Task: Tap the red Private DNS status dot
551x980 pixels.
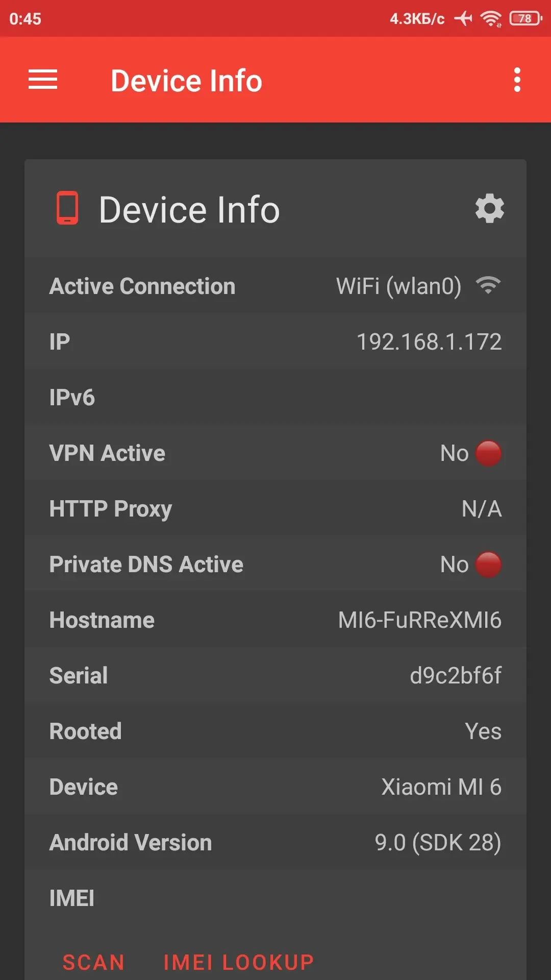Action: point(489,565)
